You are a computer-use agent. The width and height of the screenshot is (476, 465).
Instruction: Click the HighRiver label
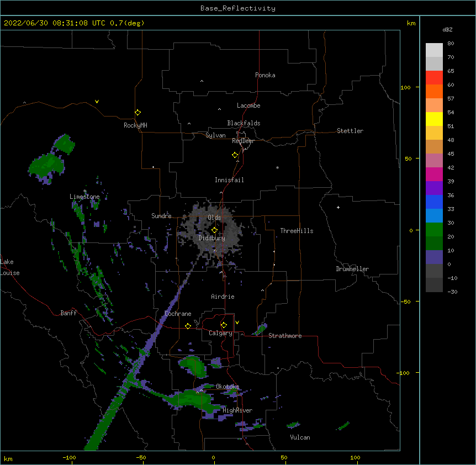click(237, 410)
